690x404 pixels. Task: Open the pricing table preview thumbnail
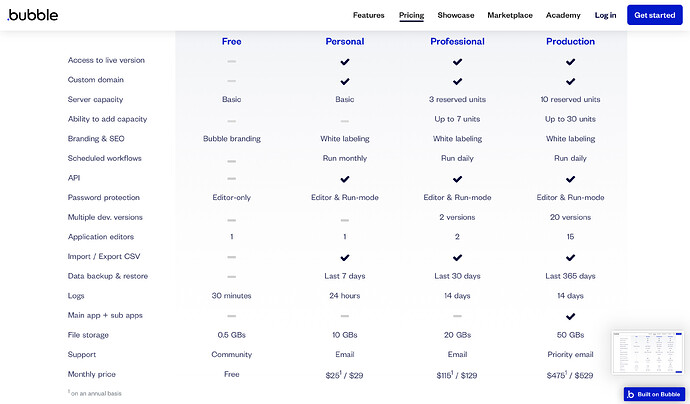(x=648, y=353)
